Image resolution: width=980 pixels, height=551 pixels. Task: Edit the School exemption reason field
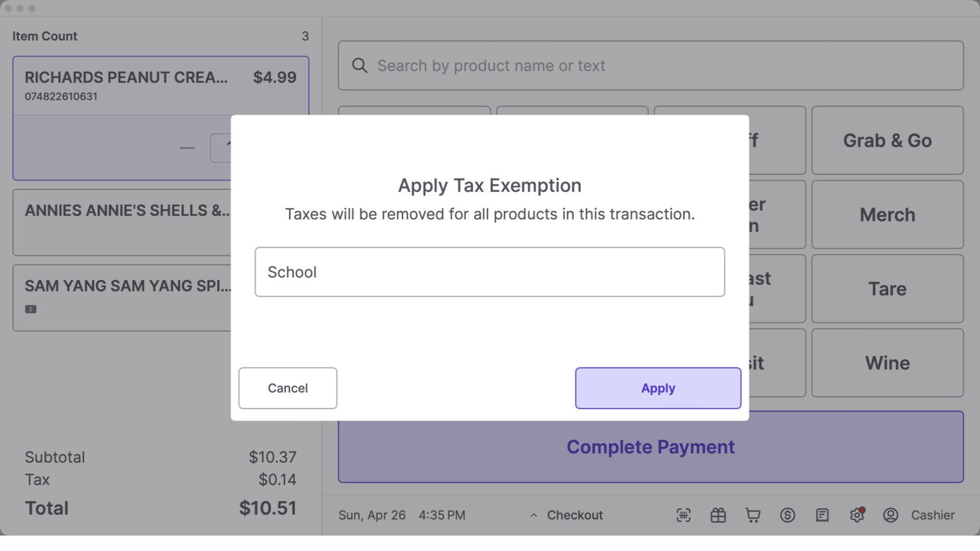[489, 272]
